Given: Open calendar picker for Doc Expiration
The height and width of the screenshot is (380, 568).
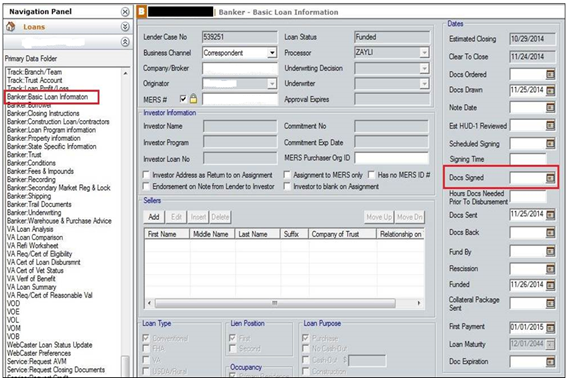Looking at the screenshot, I should (550, 362).
